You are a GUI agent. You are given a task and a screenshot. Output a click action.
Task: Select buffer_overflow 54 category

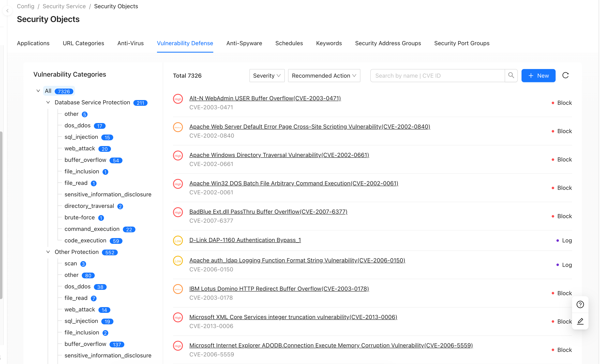click(93, 160)
